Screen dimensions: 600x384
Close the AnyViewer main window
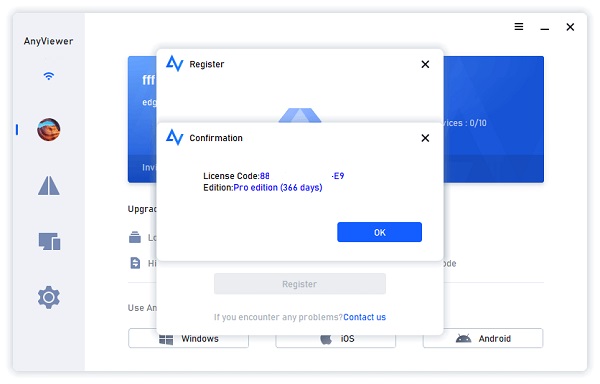570,27
